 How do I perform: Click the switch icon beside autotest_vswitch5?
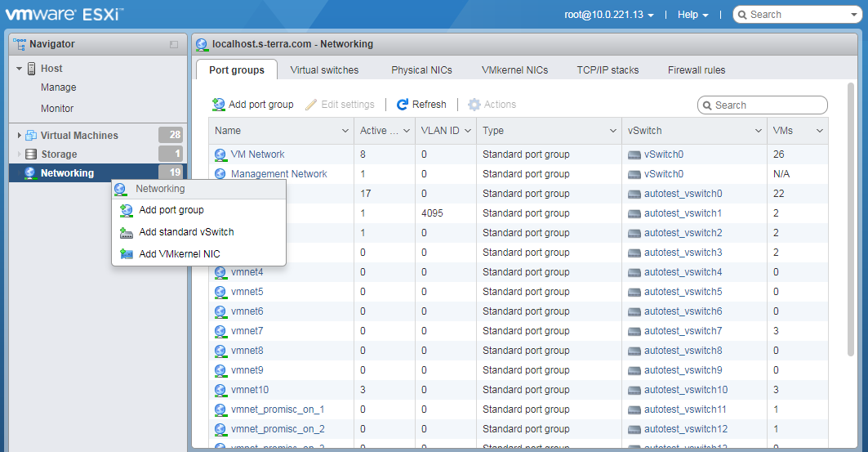point(634,292)
